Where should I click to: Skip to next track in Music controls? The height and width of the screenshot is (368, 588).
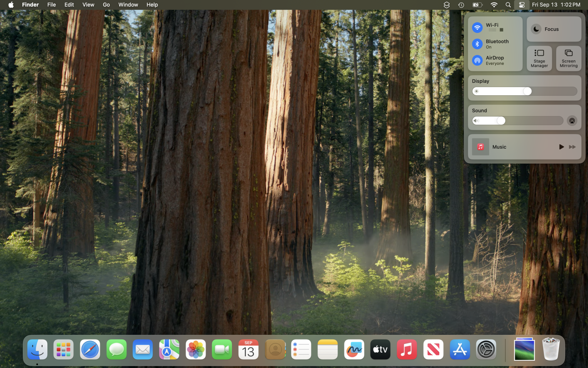[x=572, y=147]
